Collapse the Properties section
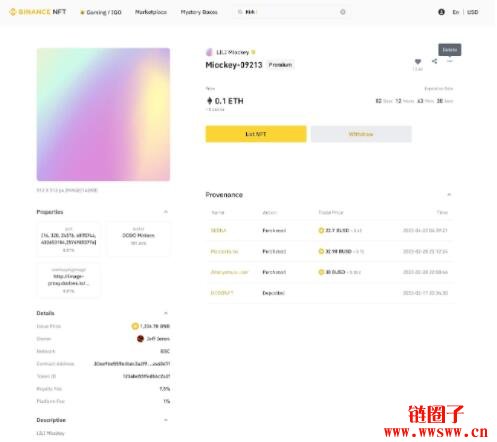 point(166,212)
